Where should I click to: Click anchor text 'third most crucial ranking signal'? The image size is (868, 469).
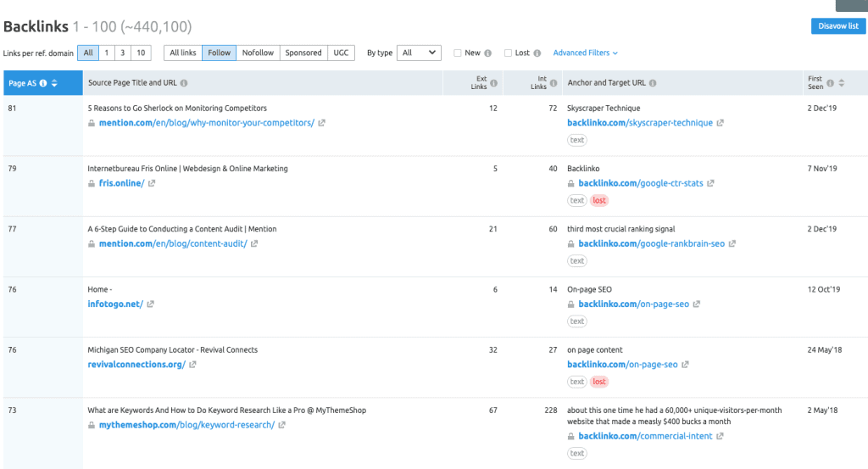pyautogui.click(x=620, y=229)
